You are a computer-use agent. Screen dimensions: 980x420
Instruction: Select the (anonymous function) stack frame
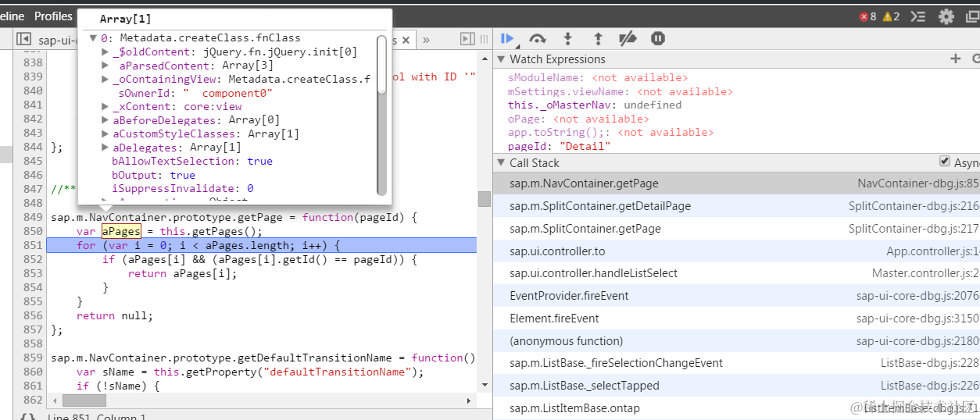coord(736,341)
